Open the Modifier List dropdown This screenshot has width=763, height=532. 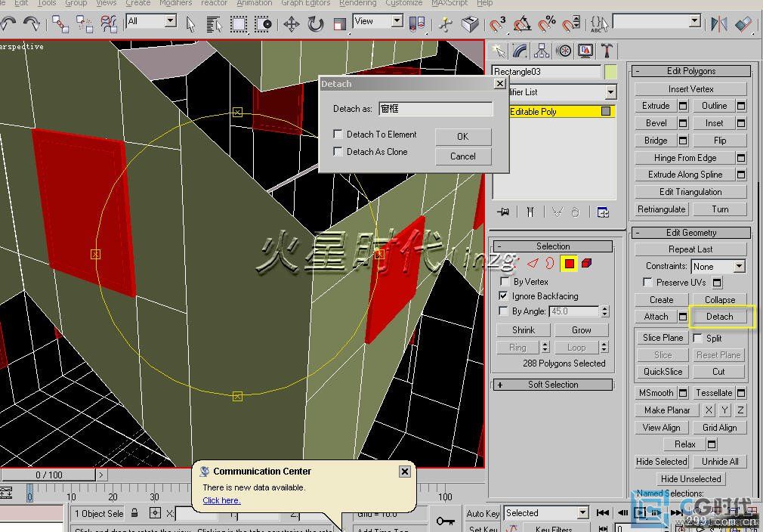click(x=610, y=92)
